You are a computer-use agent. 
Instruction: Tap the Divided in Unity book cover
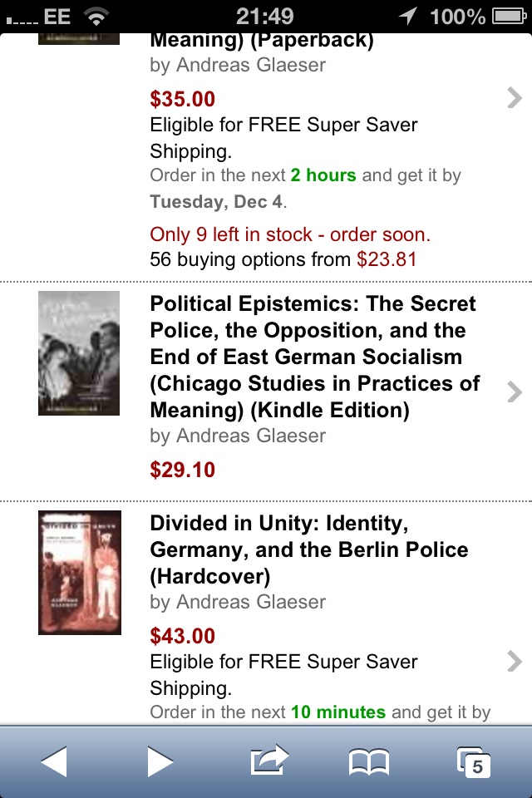point(80,573)
